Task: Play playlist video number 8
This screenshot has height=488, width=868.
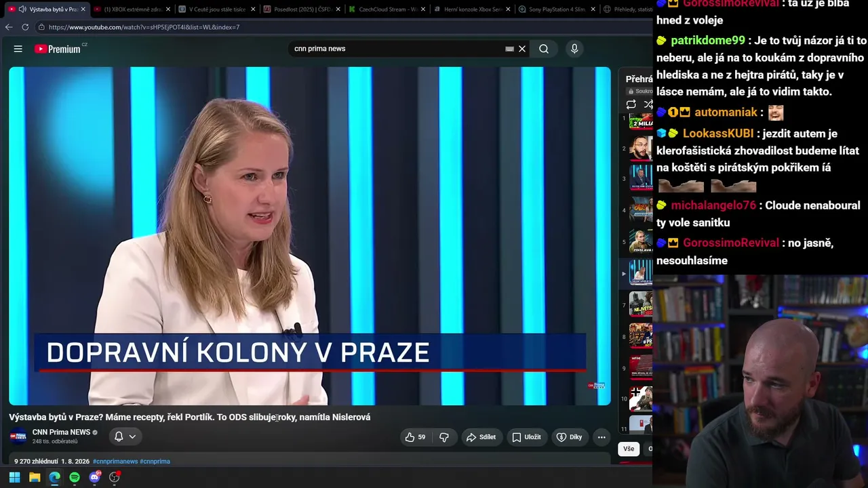Action: (x=641, y=336)
